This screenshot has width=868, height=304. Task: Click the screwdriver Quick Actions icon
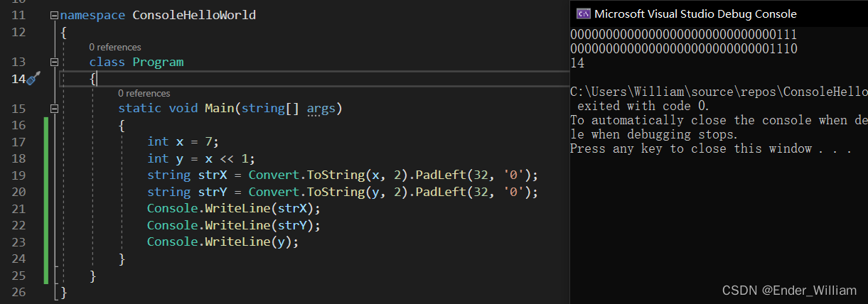[33, 79]
